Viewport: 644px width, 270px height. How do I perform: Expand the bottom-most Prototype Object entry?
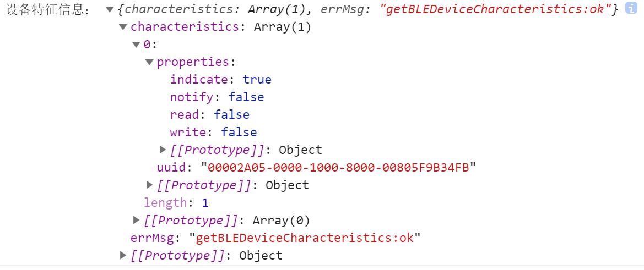pos(123,256)
